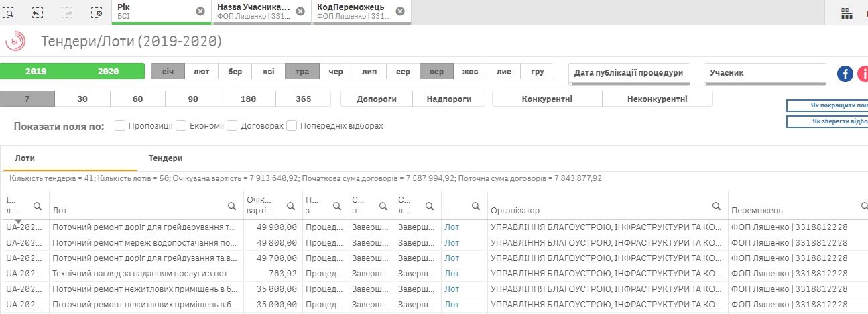868x314 pixels.
Task: Open the Лот link for 763,92 row
Action: tap(452, 273)
